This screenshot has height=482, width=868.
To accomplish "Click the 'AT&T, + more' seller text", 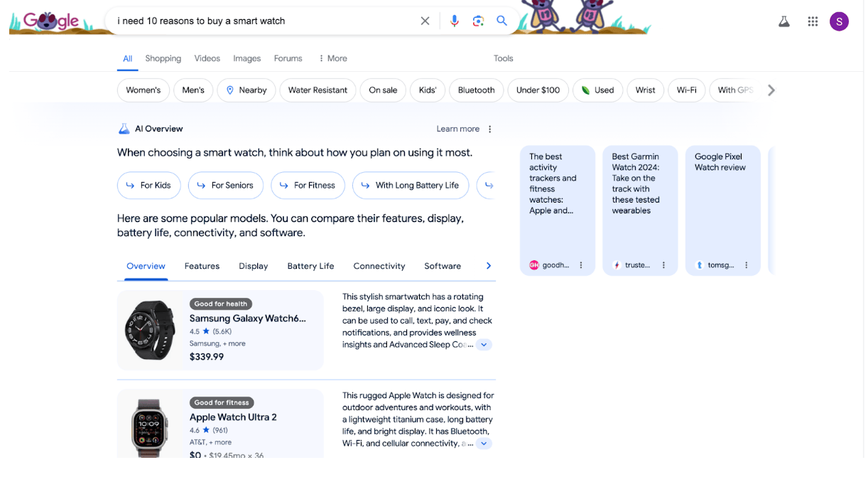I will point(210,442).
